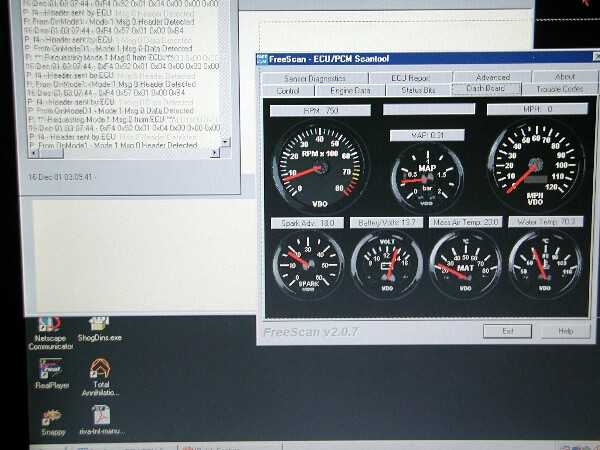Click the FreeScan v2.0.7 version label
The height and width of the screenshot is (450, 600).
click(311, 332)
